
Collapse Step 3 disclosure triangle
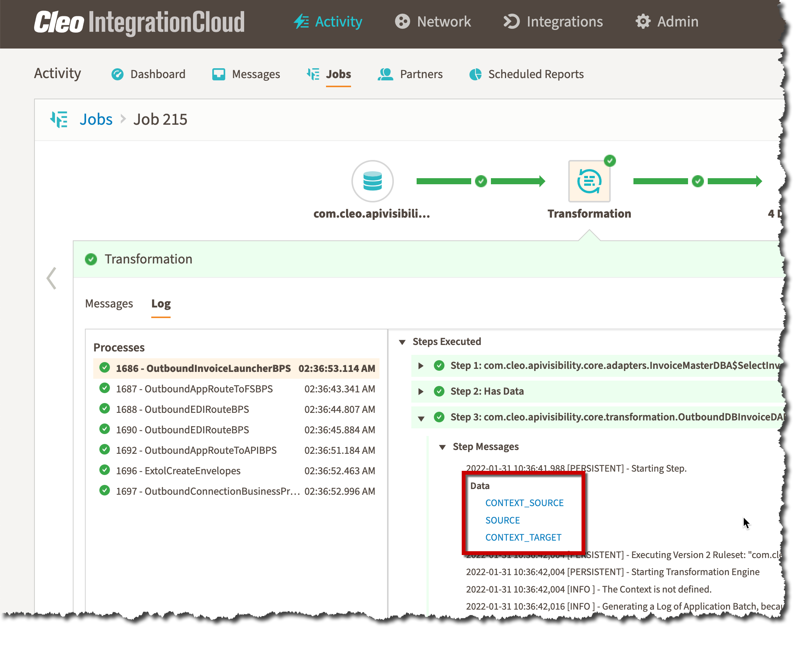(x=421, y=419)
